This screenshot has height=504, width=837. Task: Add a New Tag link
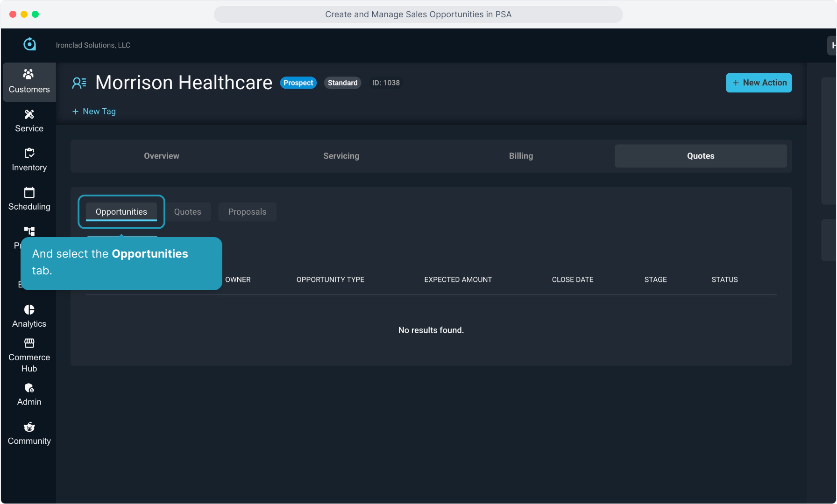click(x=94, y=112)
